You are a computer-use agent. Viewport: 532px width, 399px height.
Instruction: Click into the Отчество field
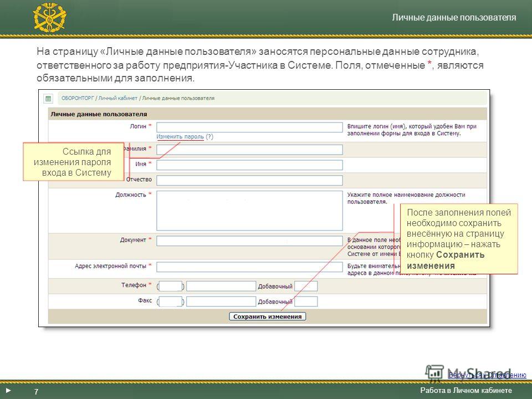pyautogui.click(x=249, y=180)
